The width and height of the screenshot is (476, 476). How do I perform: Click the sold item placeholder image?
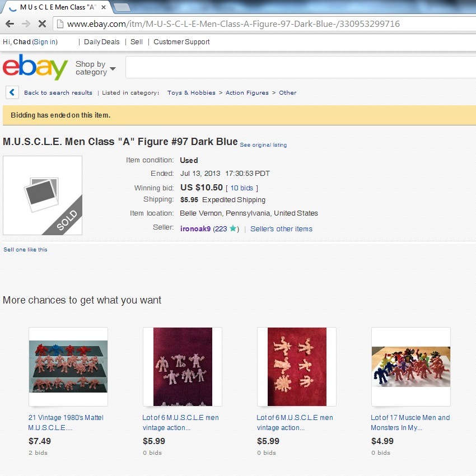coord(43,195)
